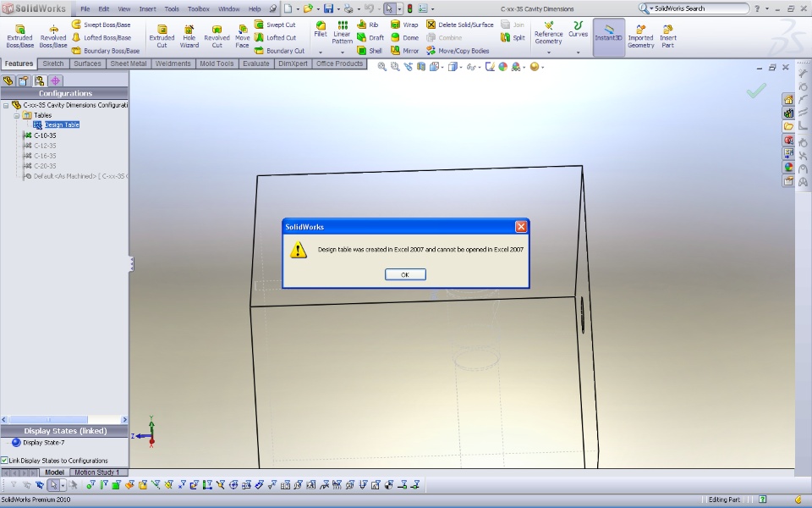Select the Linear Pattern tool
Screen dimensions: 812x508
(342, 32)
